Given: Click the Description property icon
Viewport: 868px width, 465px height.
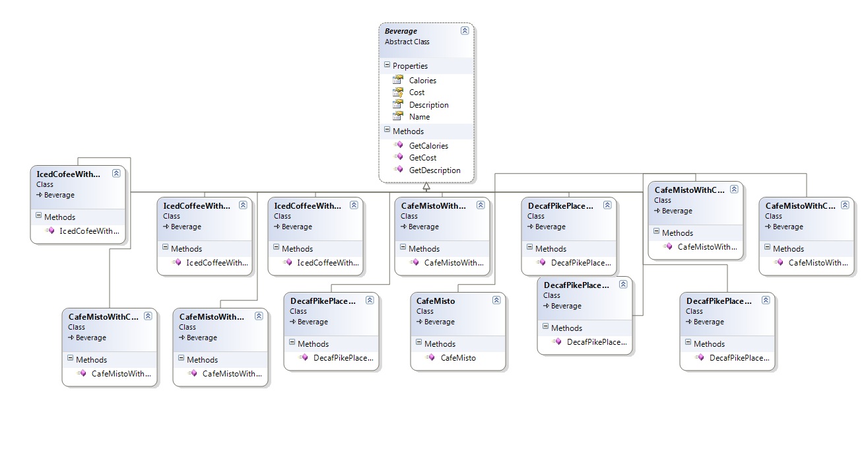Looking at the screenshot, I should coord(398,104).
